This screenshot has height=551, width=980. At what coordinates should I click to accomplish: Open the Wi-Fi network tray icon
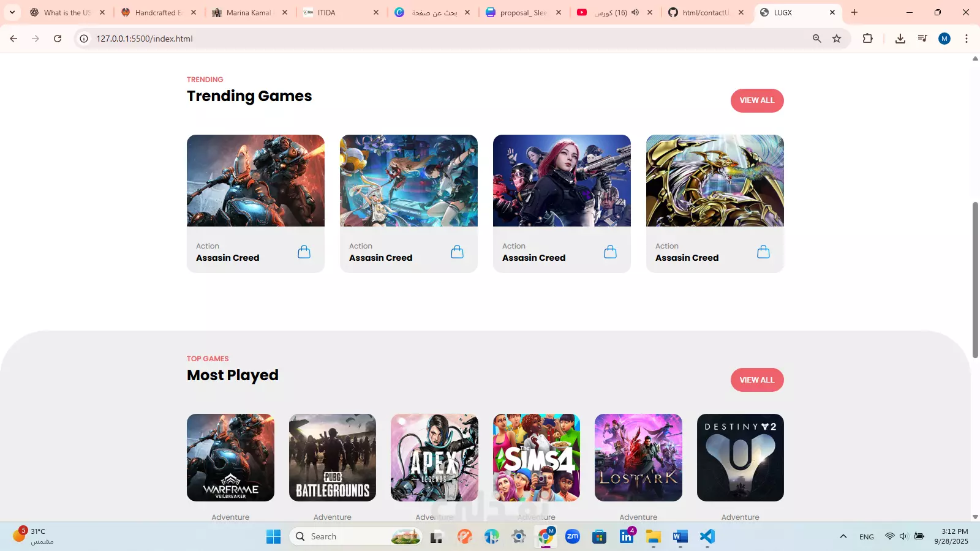coord(889,537)
